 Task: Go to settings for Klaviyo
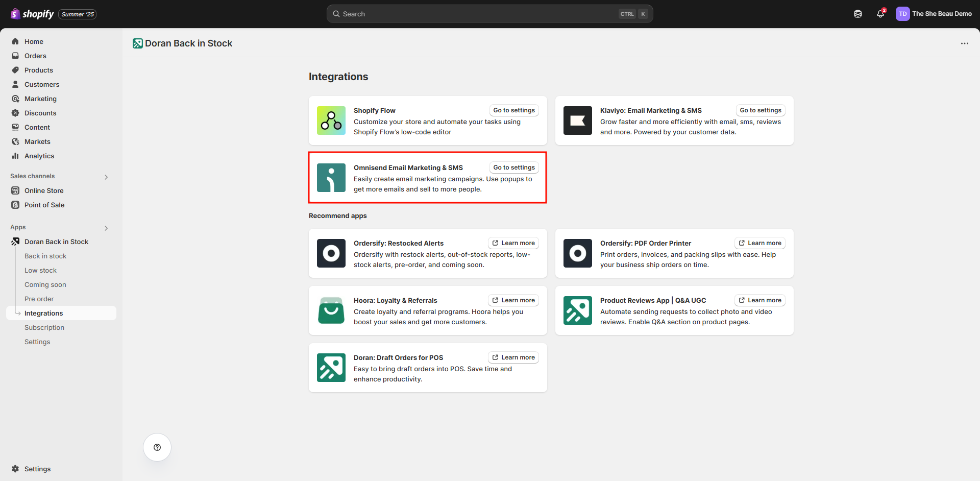tap(761, 110)
